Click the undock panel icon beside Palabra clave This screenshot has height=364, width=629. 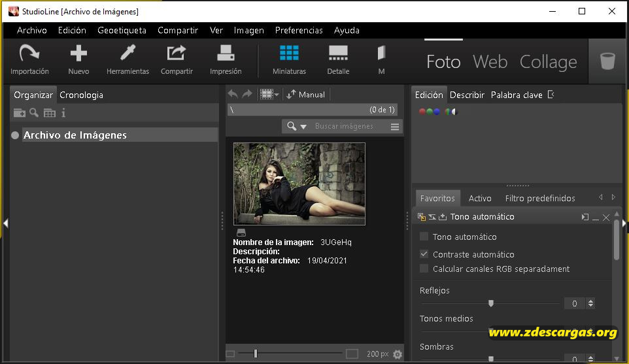coord(551,95)
